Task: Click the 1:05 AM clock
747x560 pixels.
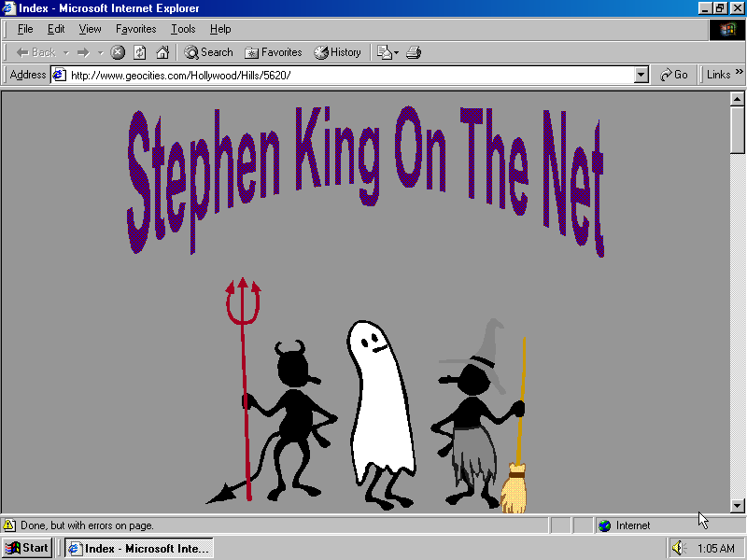Action: pyautogui.click(x=715, y=549)
